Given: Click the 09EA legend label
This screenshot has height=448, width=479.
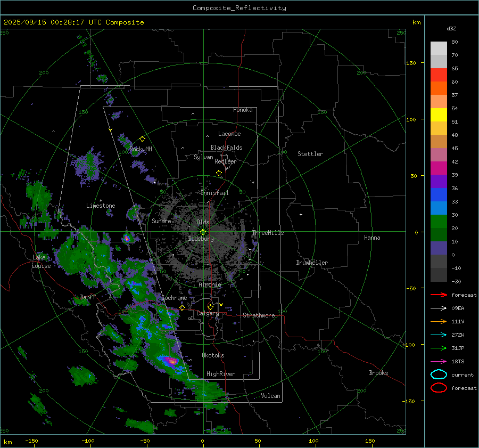Looking at the screenshot, I should (x=458, y=308).
